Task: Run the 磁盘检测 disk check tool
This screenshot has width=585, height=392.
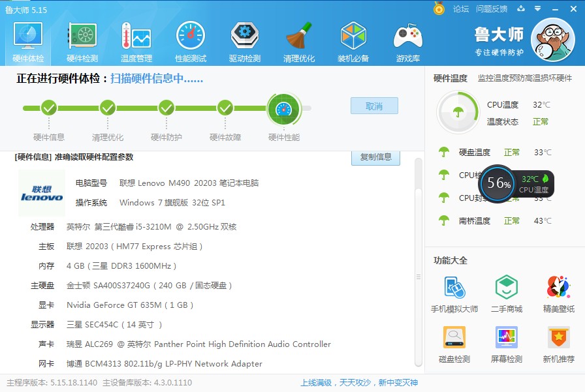Action: pos(454,344)
